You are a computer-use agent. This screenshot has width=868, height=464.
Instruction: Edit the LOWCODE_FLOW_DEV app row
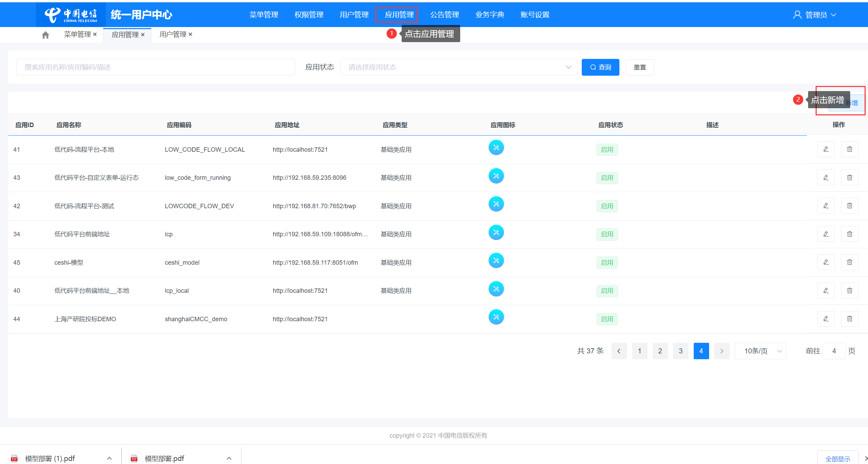click(826, 206)
